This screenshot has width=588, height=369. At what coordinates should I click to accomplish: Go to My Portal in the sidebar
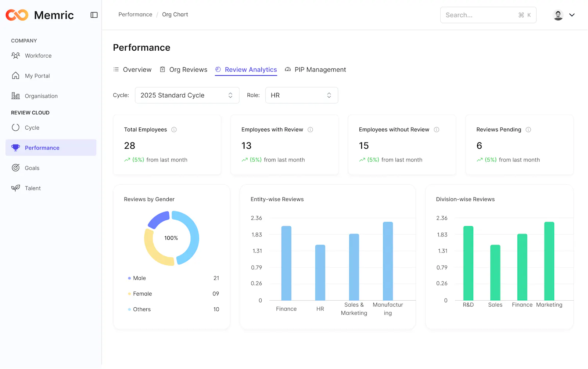[x=51, y=76]
